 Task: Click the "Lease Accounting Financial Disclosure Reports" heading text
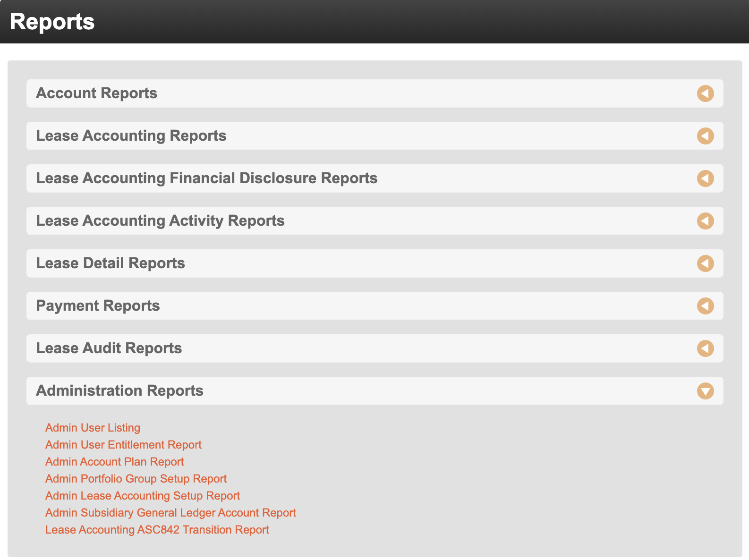coord(207,178)
